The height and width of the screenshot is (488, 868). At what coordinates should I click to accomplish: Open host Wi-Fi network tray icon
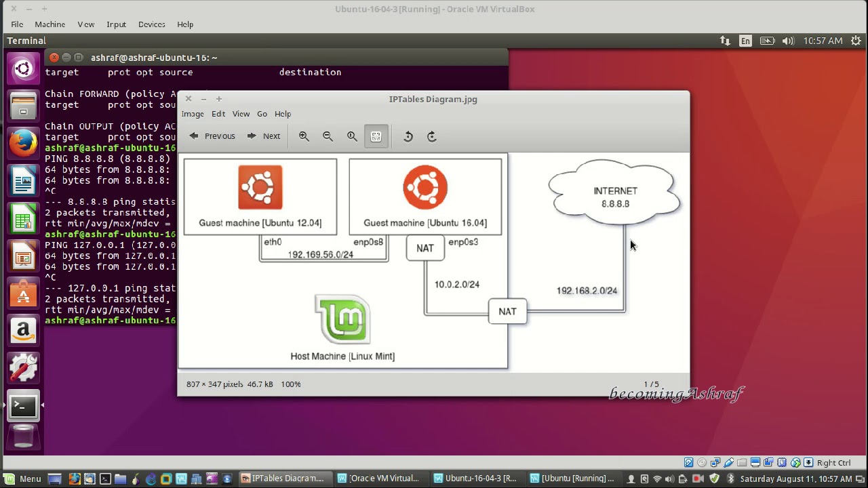(x=656, y=479)
